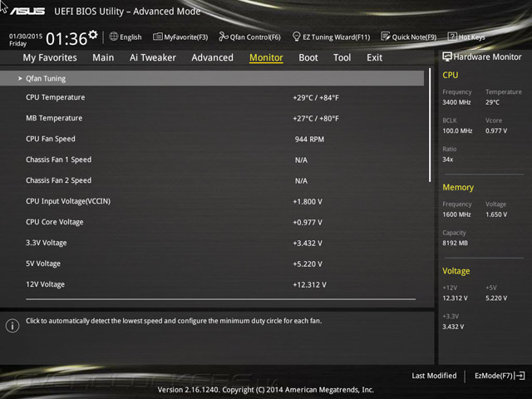Show Hot Keys list

pyautogui.click(x=466, y=37)
